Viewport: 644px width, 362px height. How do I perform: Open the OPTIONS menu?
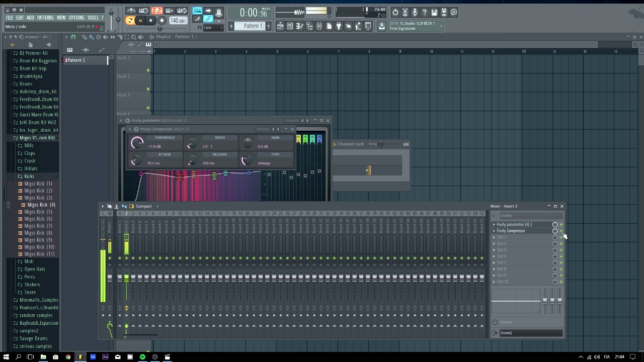pyautogui.click(x=76, y=18)
